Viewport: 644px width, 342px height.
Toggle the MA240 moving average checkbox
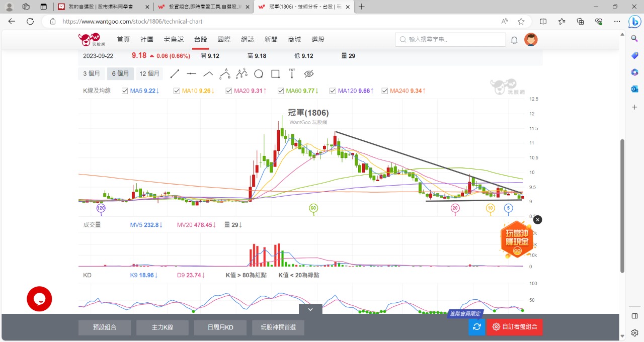point(385,91)
